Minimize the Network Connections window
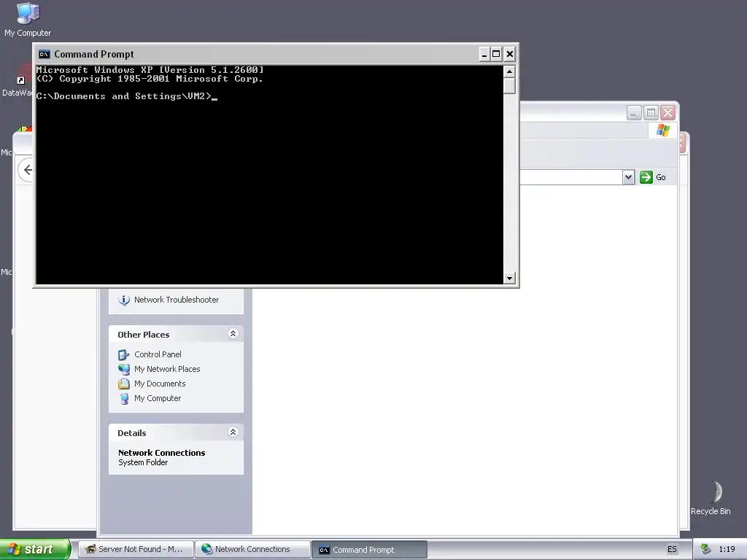 click(x=634, y=113)
